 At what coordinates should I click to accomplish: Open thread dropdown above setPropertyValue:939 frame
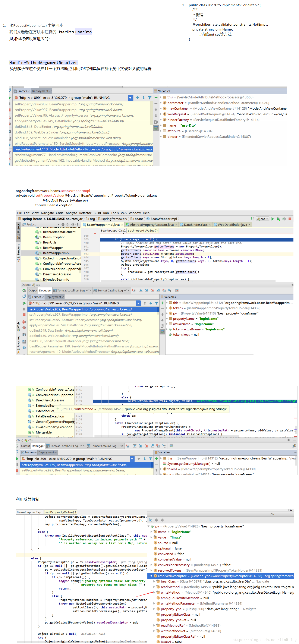coord(138,303)
